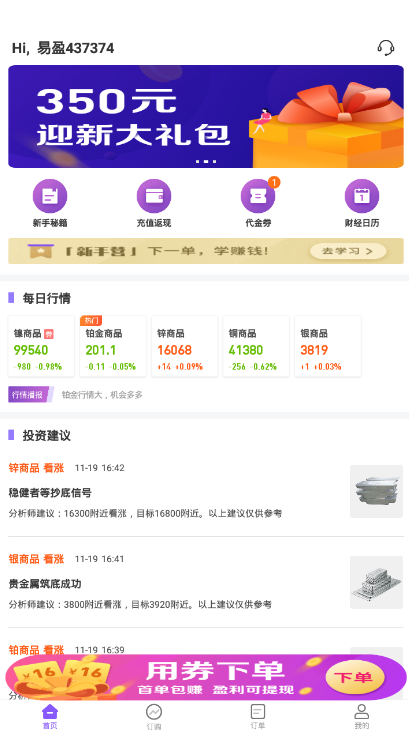Tap the 350元 迎新大礼包 banner

coord(206,116)
